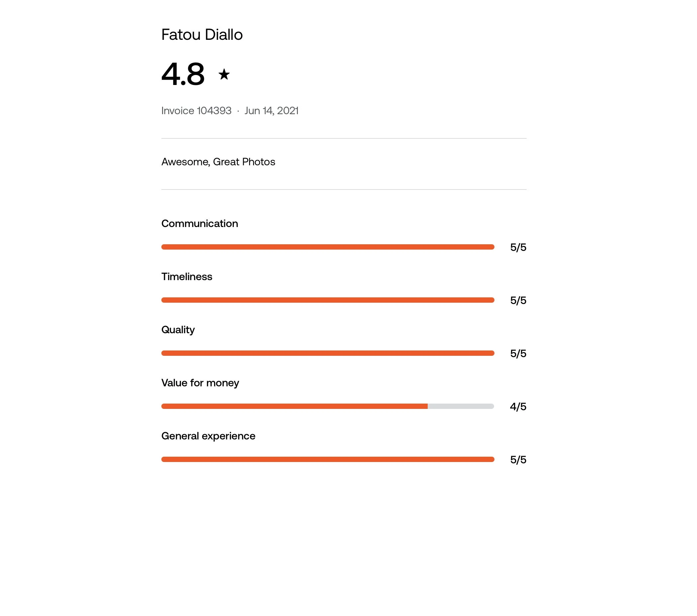Click the 4.8 overall rating number
This screenshot has height=616, width=697.
(x=183, y=74)
